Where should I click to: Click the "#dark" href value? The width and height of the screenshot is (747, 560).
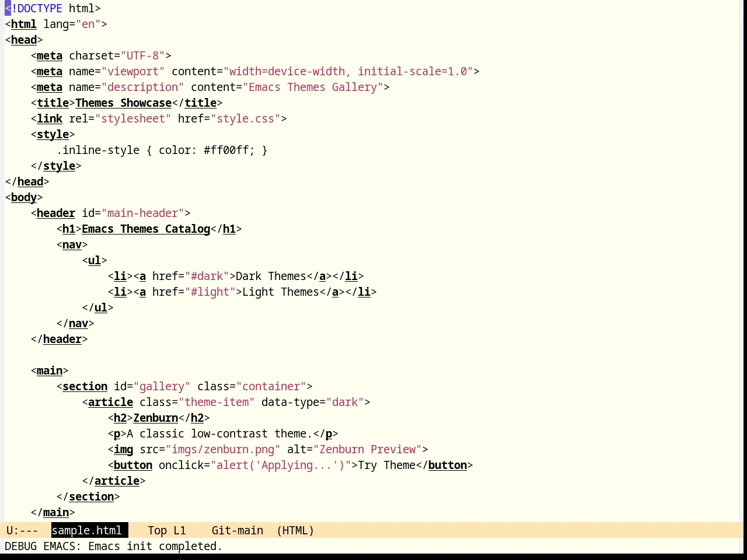(x=207, y=276)
